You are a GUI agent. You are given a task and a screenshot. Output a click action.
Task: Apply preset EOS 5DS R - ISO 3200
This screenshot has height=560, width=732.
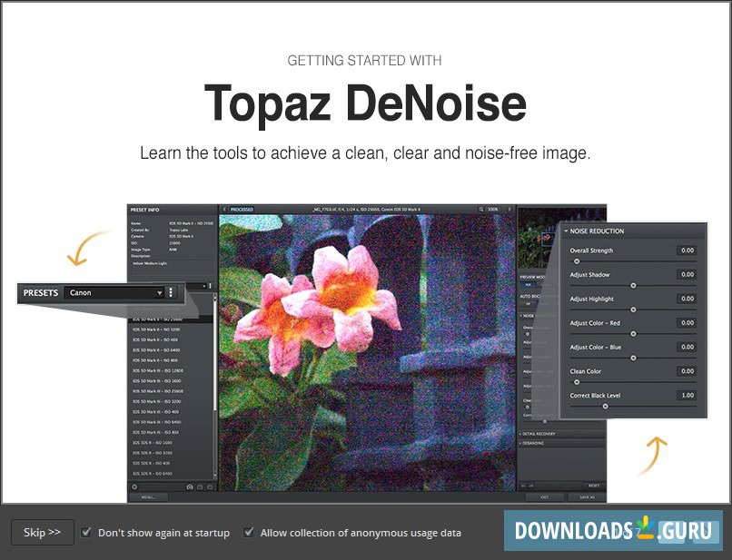pos(153,453)
